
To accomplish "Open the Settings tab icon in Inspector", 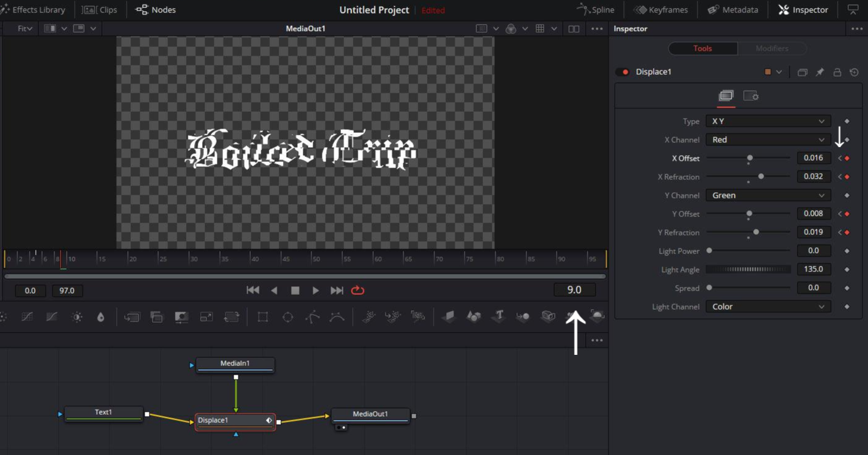I will [x=751, y=96].
